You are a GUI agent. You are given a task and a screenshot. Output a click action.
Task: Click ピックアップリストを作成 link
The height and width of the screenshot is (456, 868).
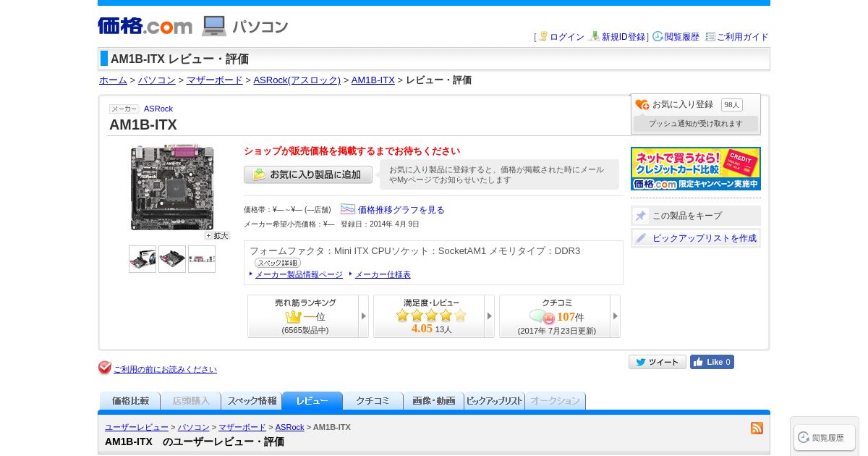tap(705, 238)
